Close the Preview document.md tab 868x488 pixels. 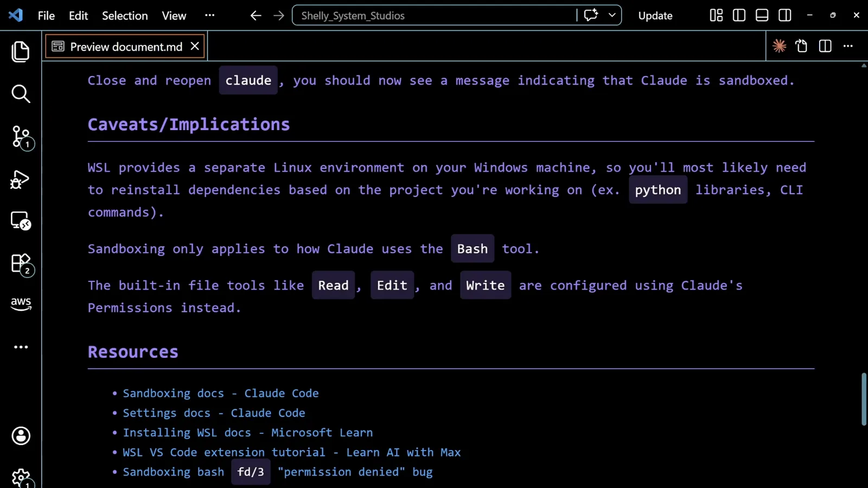click(195, 47)
